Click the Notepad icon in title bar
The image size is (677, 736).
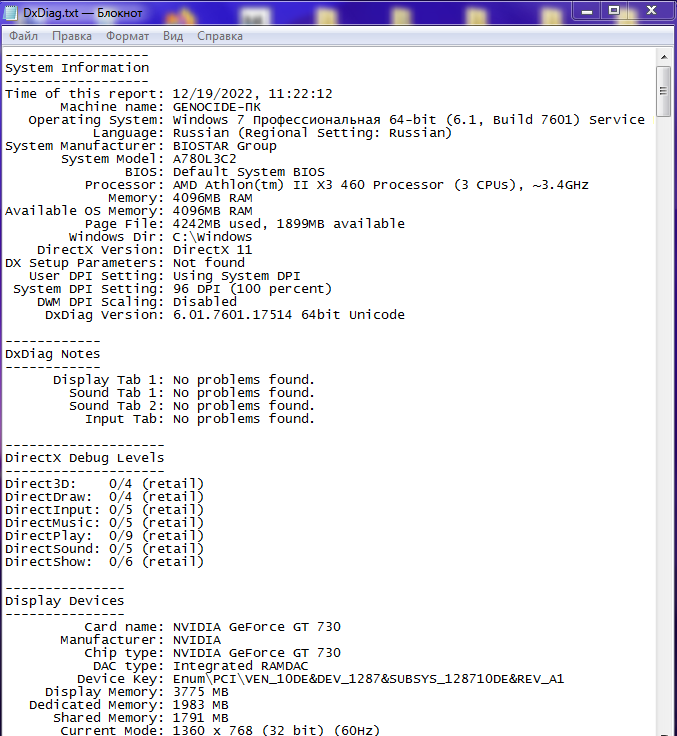(10, 13)
